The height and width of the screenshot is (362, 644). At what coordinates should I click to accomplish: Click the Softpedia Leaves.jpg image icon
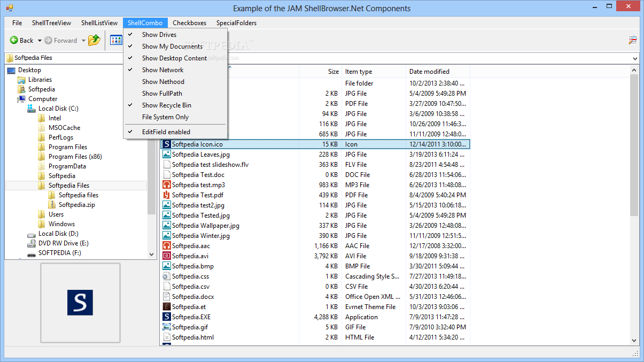(167, 154)
